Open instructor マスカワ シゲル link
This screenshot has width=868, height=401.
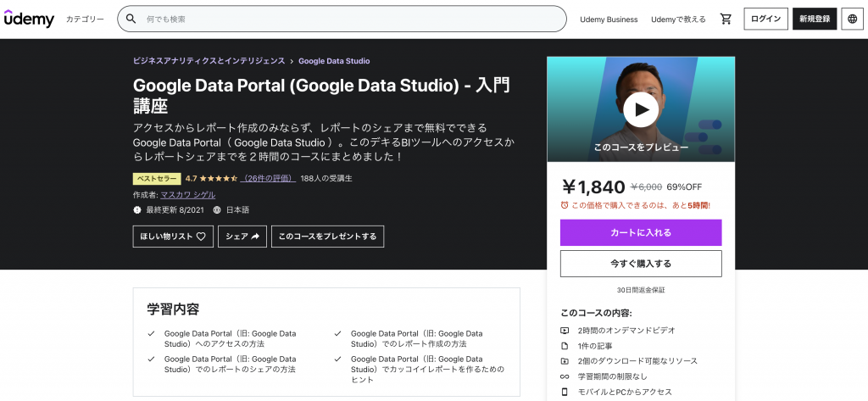pos(187,195)
